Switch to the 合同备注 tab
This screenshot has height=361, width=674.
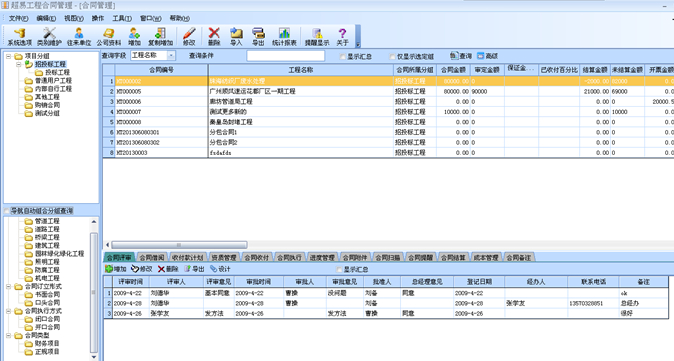(519, 257)
